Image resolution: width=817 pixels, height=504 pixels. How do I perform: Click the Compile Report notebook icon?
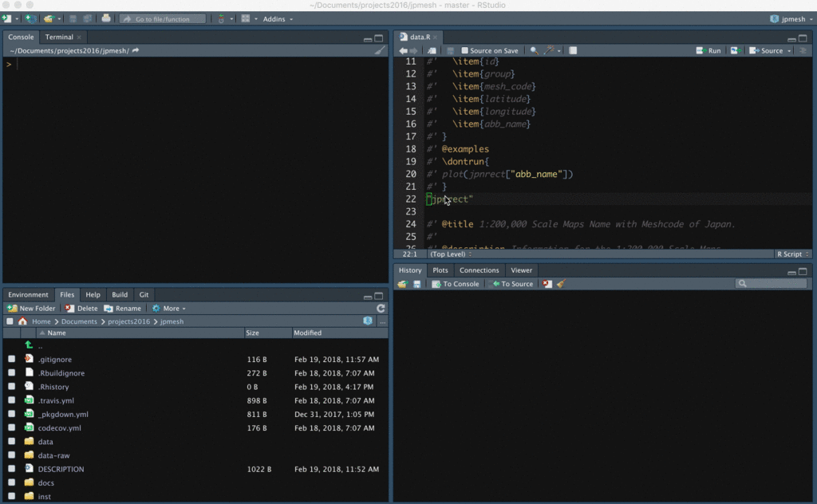[573, 50]
